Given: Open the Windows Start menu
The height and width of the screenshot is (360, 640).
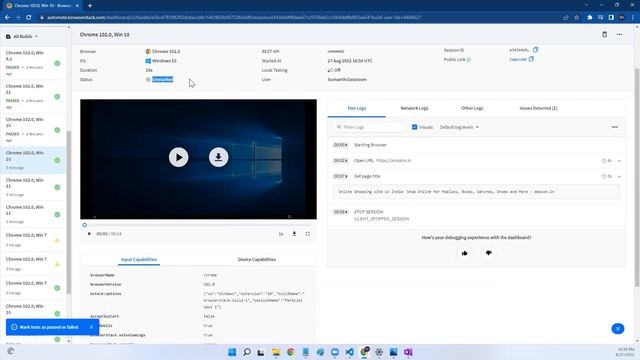Looking at the screenshot, I should click(232, 352).
